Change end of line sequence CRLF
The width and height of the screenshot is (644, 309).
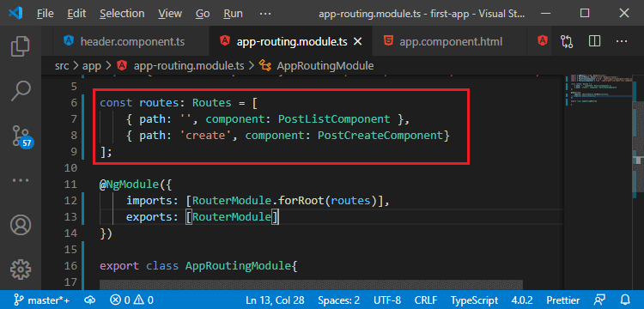pos(426,300)
